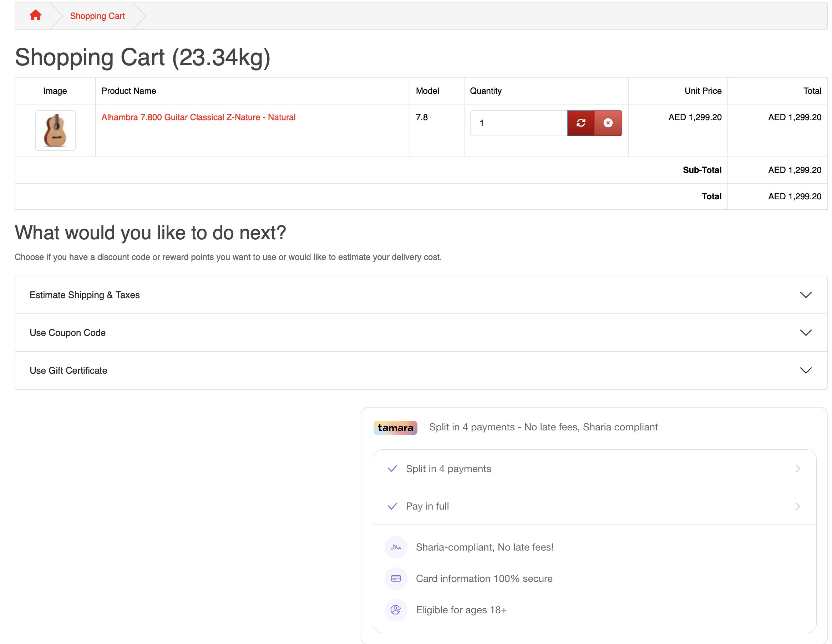Click checkmark beside Split in 4 payments
Viewport: 832px width, 644px height.
pyautogui.click(x=392, y=469)
